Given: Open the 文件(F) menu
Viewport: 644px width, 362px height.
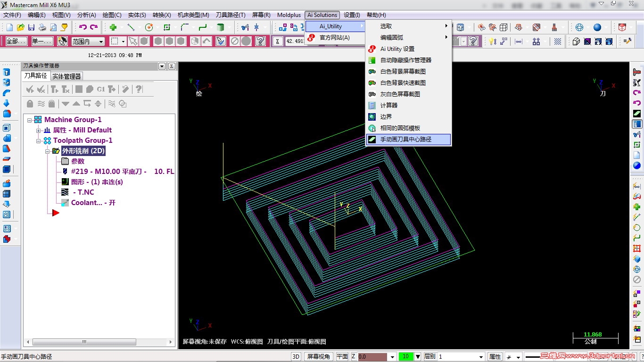Looking at the screenshot, I should tap(12, 15).
